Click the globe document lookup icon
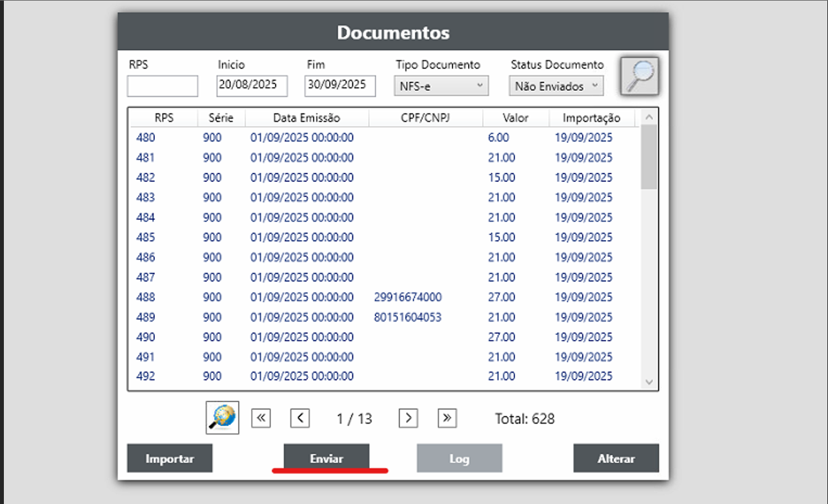828x504 pixels. click(223, 418)
